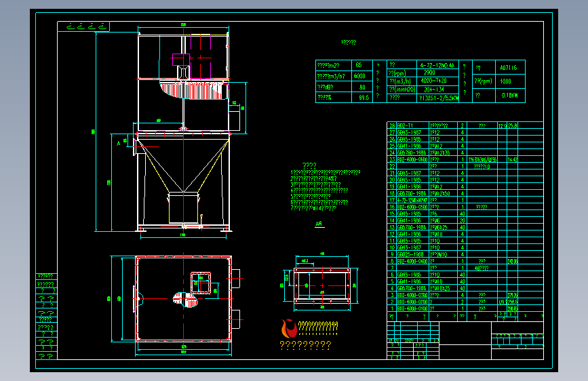
Task: Select GB825-1988 standard in row 9
Action: 410,255
